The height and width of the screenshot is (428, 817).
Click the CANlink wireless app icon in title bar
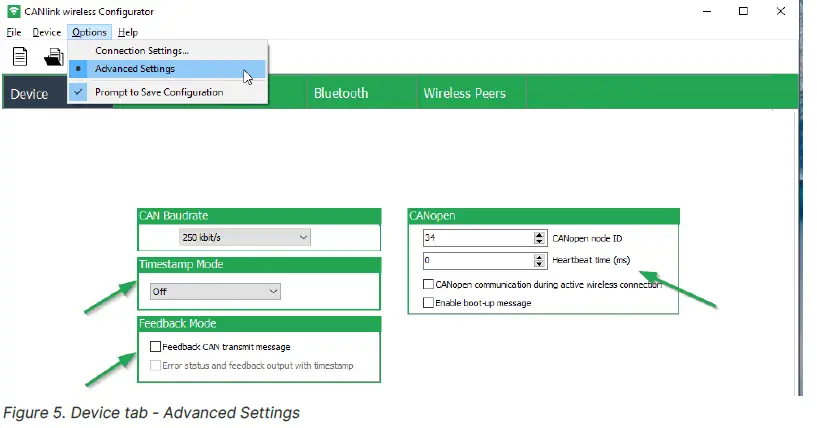click(x=13, y=11)
